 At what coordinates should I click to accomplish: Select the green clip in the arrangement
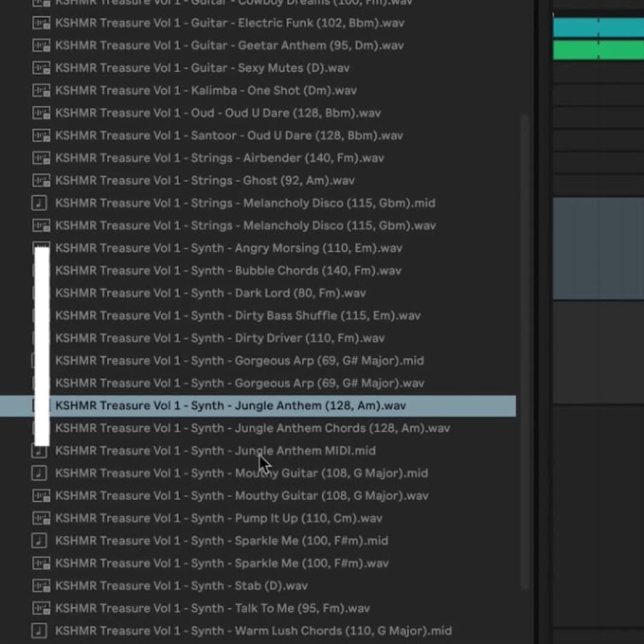click(x=599, y=50)
